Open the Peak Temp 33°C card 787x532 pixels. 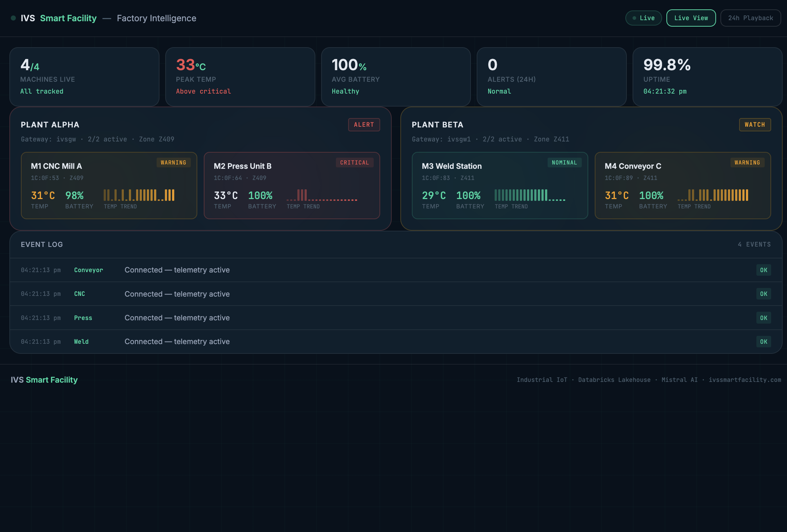(240, 77)
